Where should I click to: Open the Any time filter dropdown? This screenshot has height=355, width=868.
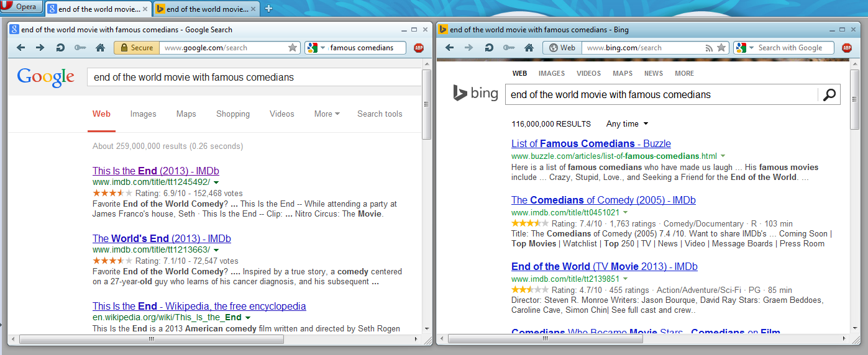coord(627,124)
